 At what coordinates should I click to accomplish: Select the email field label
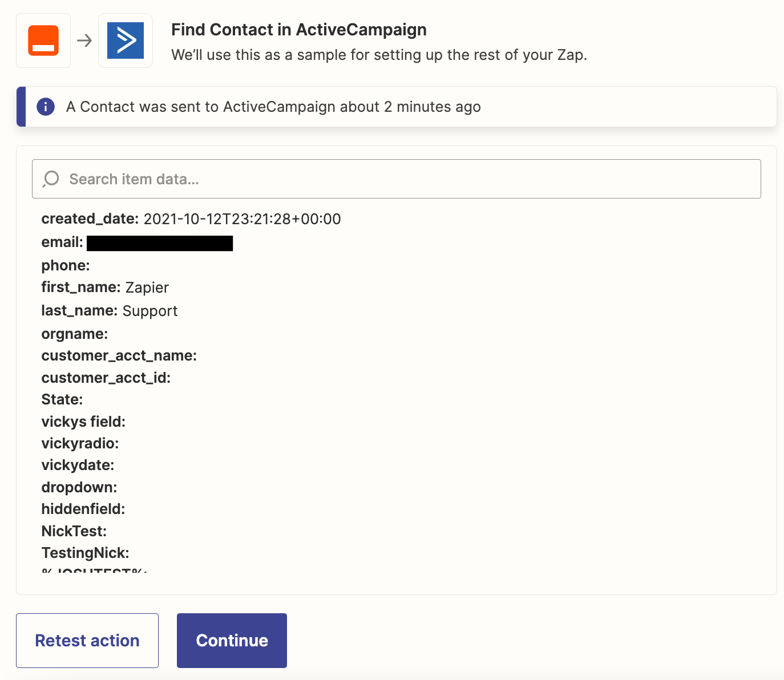click(x=62, y=242)
